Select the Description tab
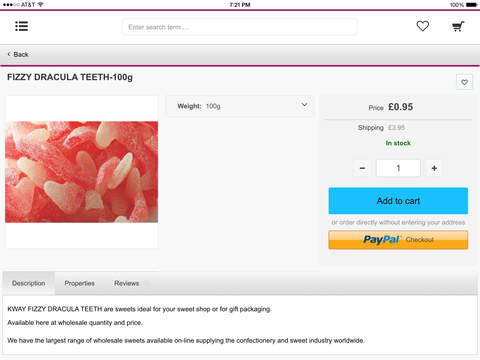This screenshot has width=480, height=360. pos(29,283)
